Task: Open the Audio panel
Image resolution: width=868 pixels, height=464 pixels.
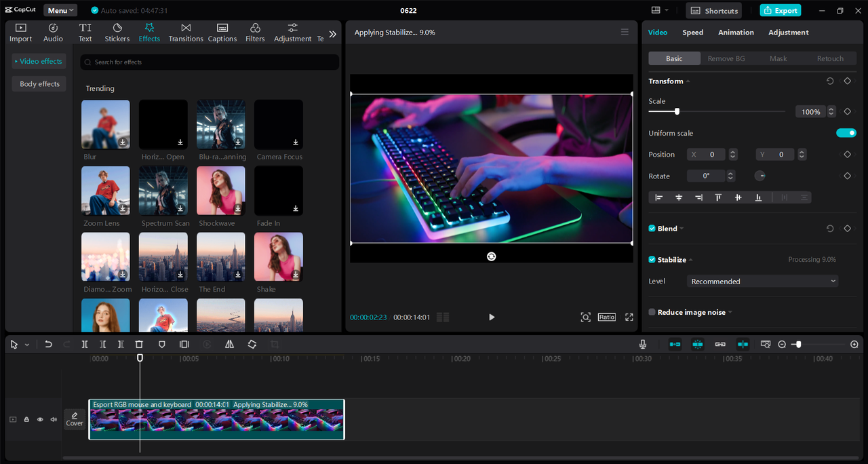Action: click(x=53, y=33)
